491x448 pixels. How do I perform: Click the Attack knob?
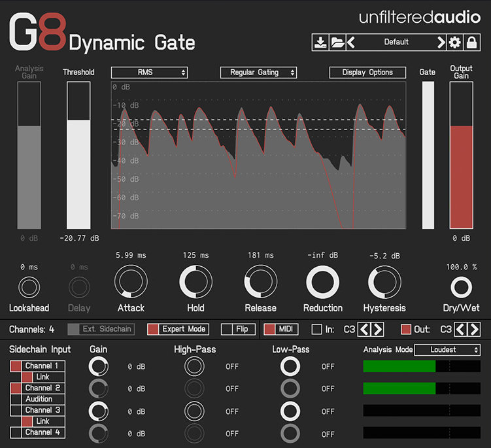click(131, 281)
